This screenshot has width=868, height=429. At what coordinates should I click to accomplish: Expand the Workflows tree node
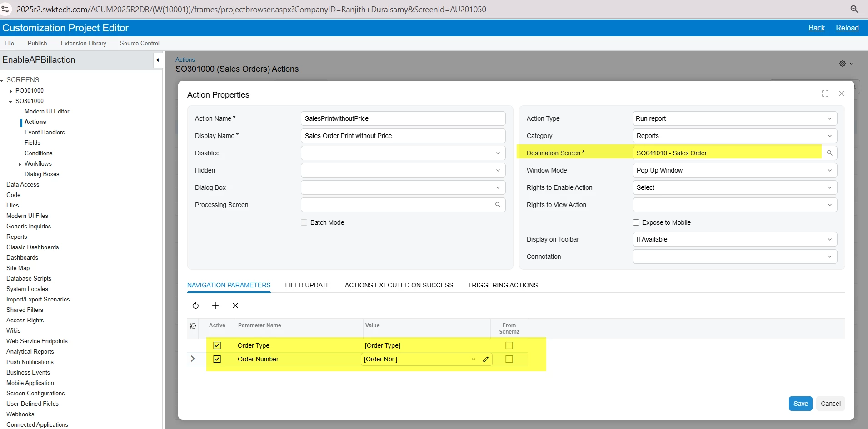pyautogui.click(x=20, y=164)
